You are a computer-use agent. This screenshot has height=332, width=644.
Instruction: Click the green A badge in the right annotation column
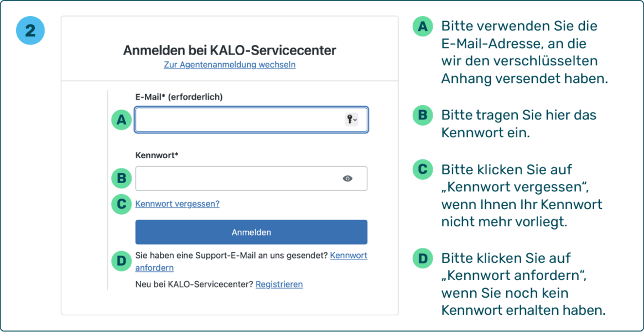point(422,26)
